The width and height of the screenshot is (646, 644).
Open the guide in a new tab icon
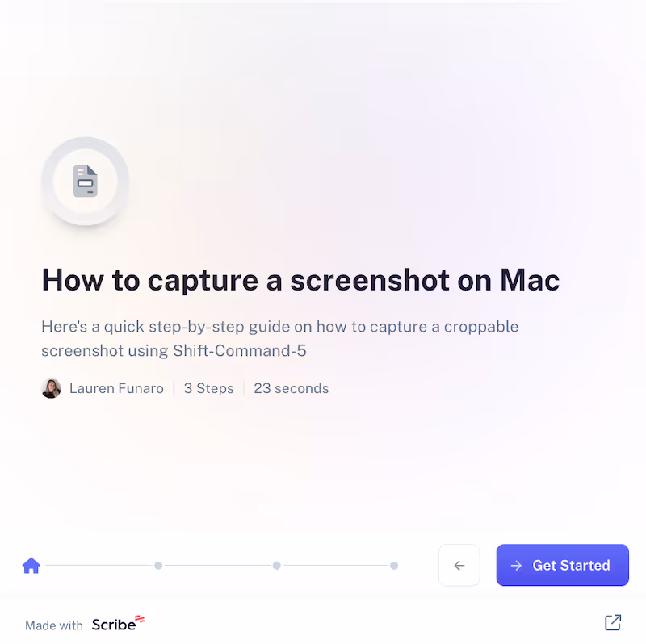click(x=613, y=622)
